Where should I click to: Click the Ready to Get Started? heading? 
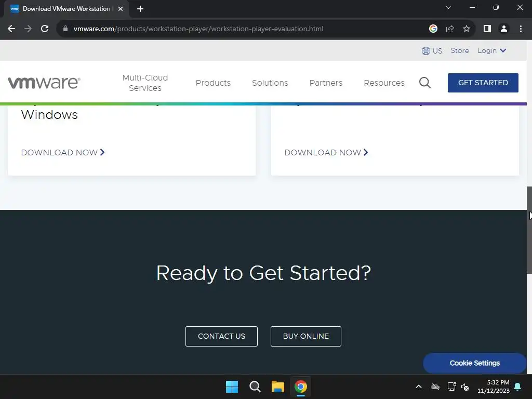(x=263, y=273)
